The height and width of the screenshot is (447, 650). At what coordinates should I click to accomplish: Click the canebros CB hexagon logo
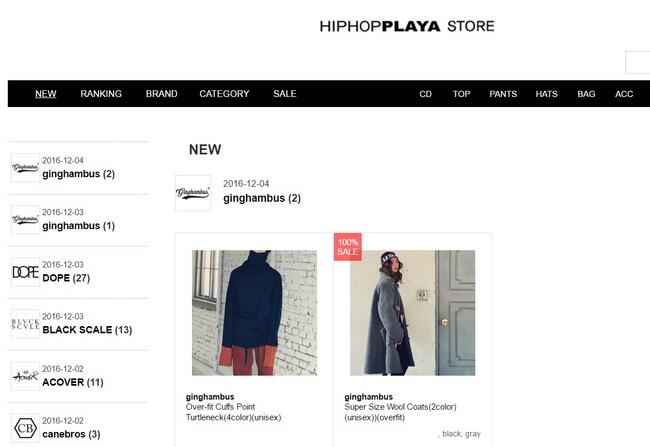(25, 428)
